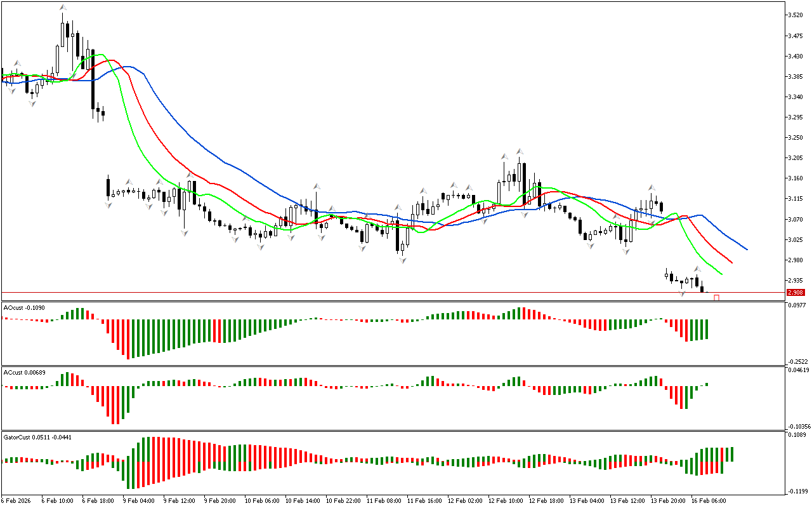Screen dimensions: 812x508
Task: Click the up fractal arrow above the highest candle
Action: (x=63, y=8)
